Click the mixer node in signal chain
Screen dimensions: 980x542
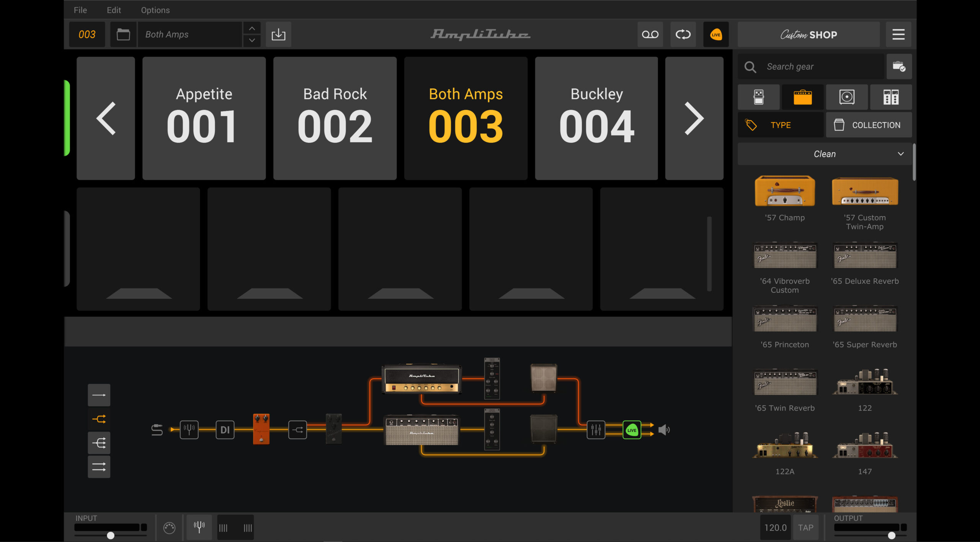click(596, 430)
